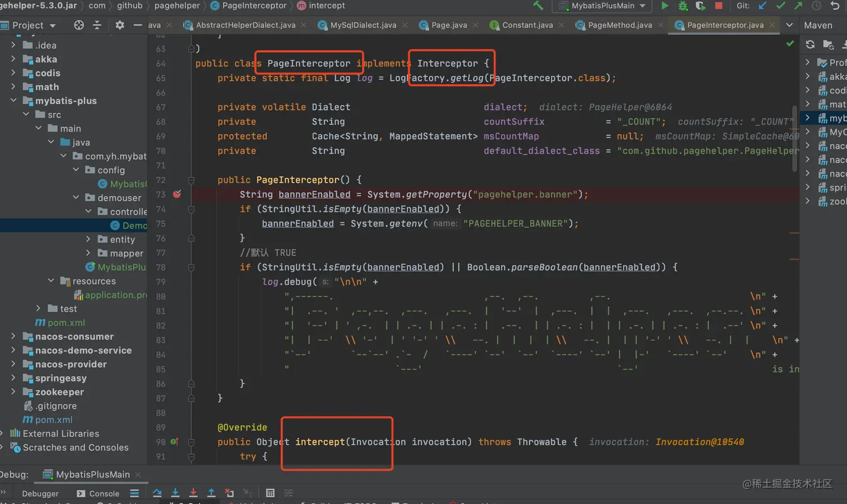Show Git history clock icon

(817, 6)
